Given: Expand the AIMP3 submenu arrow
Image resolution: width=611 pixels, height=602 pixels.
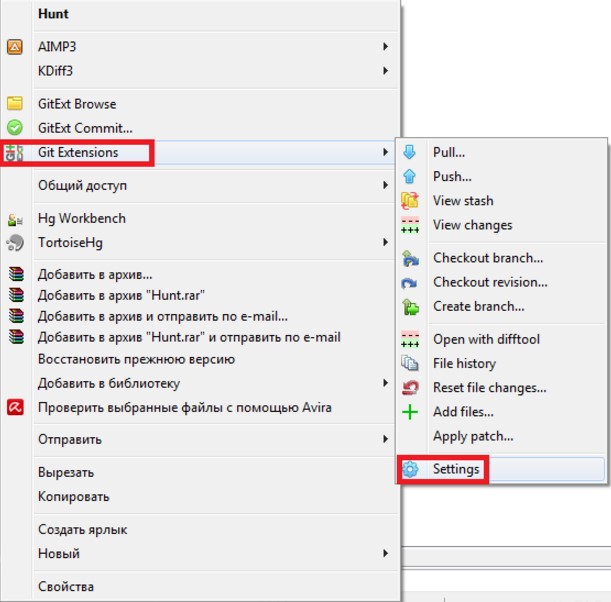Looking at the screenshot, I should [385, 46].
